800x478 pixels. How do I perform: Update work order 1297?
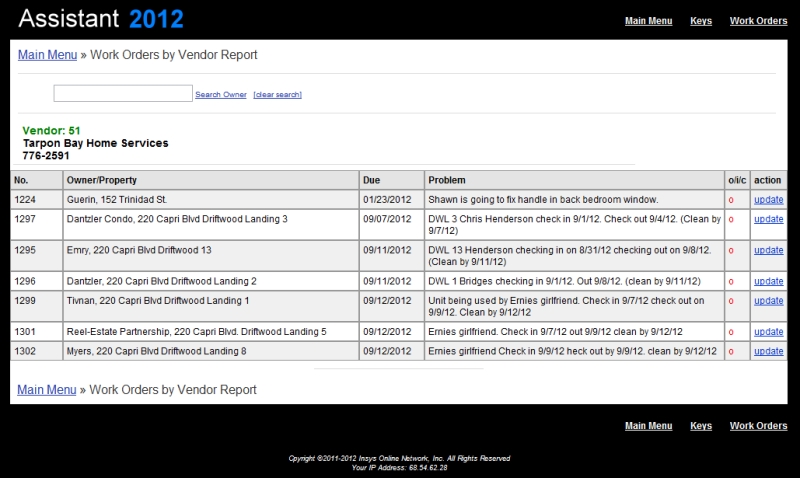tap(768, 219)
